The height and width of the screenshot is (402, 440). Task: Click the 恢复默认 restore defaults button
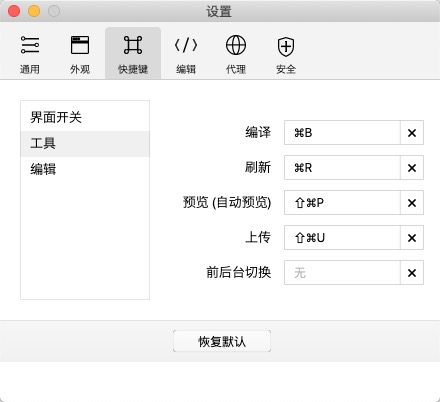(x=222, y=341)
